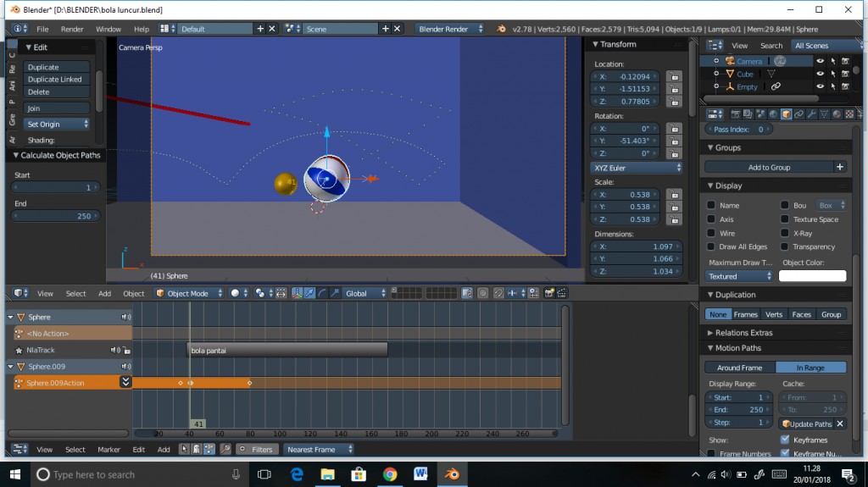Screen dimensions: 868x487
Task: Click the Add to Group button
Action: pyautogui.click(x=769, y=168)
